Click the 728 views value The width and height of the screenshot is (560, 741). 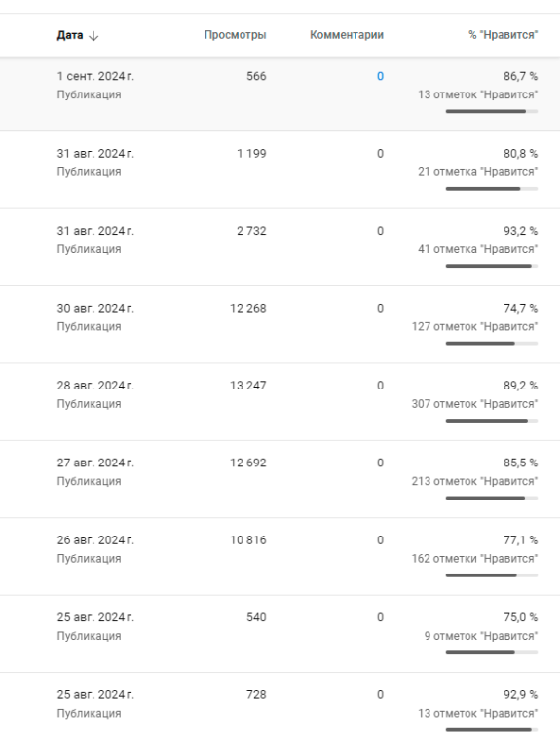[256, 694]
